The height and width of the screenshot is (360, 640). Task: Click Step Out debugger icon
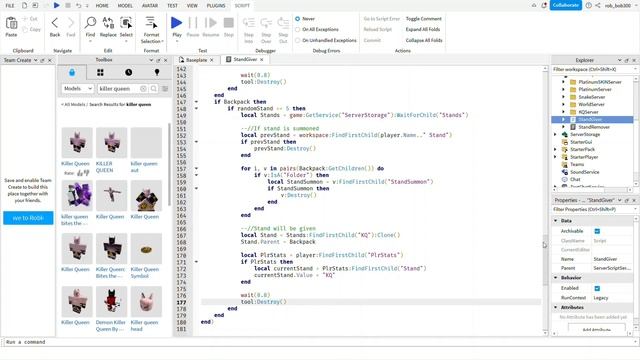coord(283,23)
